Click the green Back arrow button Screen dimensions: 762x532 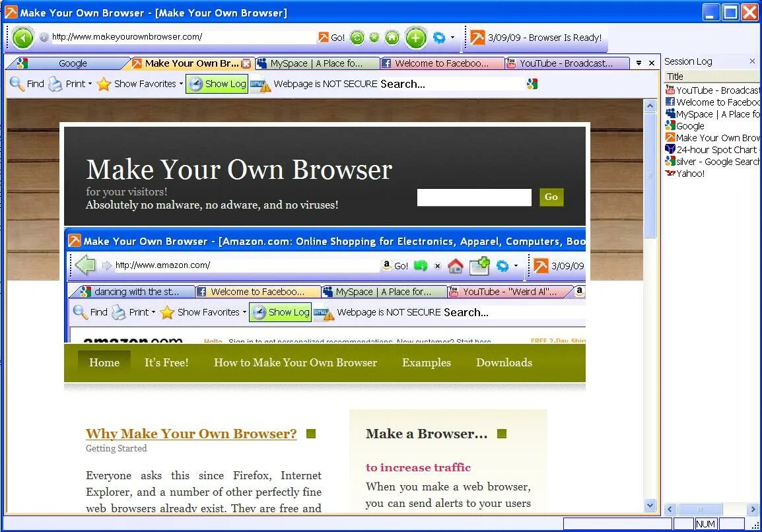(x=22, y=38)
